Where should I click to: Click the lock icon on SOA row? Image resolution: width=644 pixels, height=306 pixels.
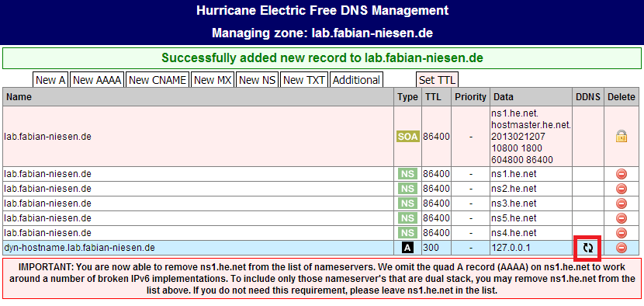[621, 137]
